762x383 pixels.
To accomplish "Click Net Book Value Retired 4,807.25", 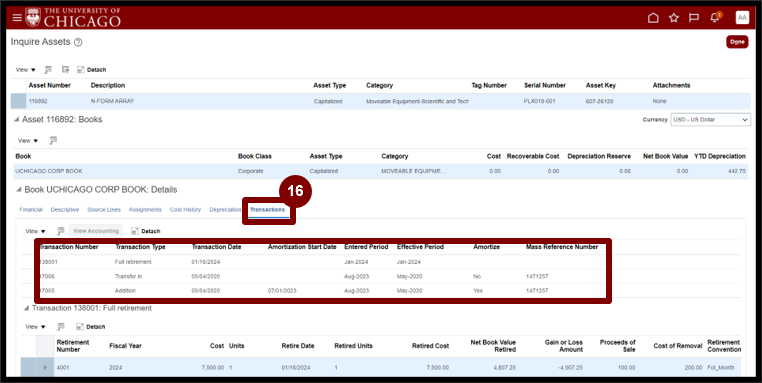I will (x=505, y=367).
